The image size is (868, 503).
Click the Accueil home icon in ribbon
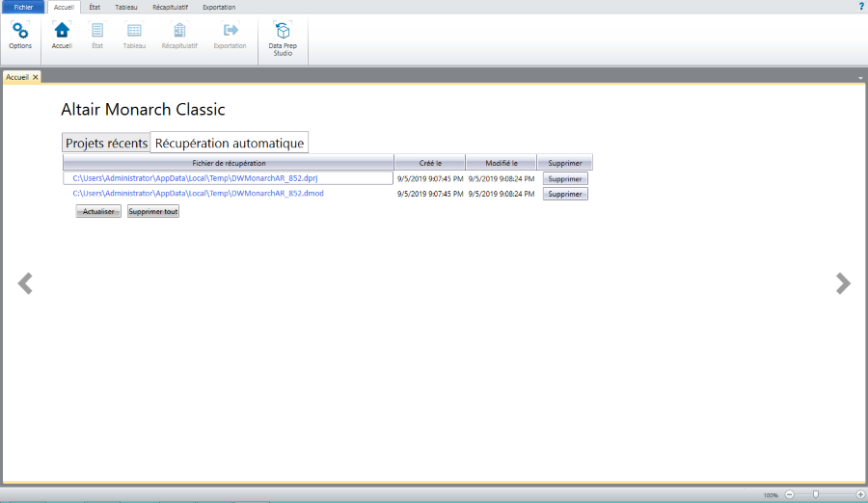pyautogui.click(x=62, y=31)
